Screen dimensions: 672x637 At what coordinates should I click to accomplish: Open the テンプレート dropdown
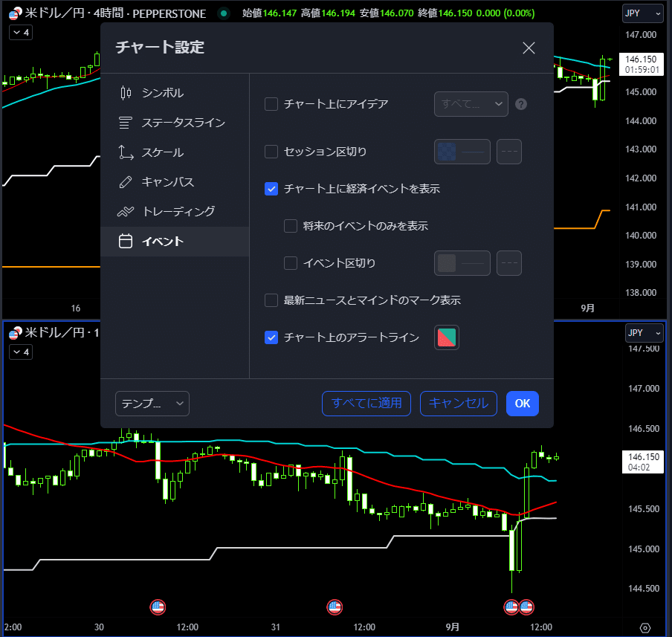click(152, 404)
